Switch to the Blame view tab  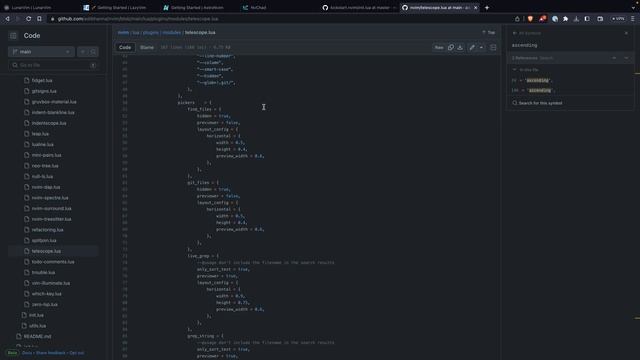(x=147, y=47)
